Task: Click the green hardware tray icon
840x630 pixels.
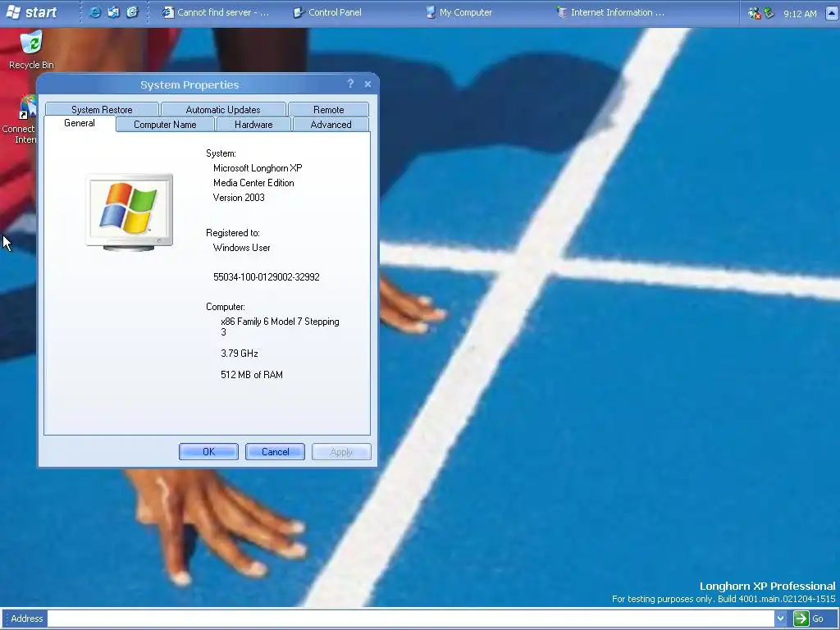Action: click(x=769, y=12)
